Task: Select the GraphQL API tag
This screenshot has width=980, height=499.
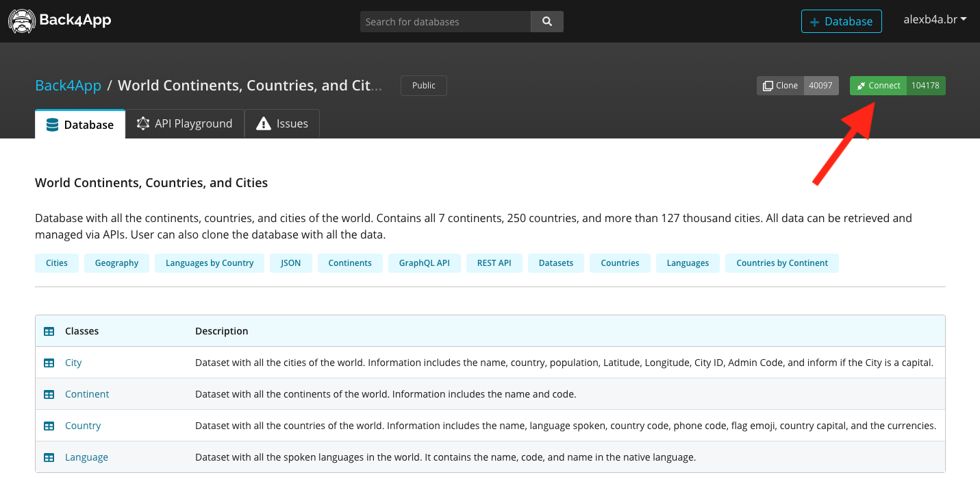Action: (x=425, y=263)
